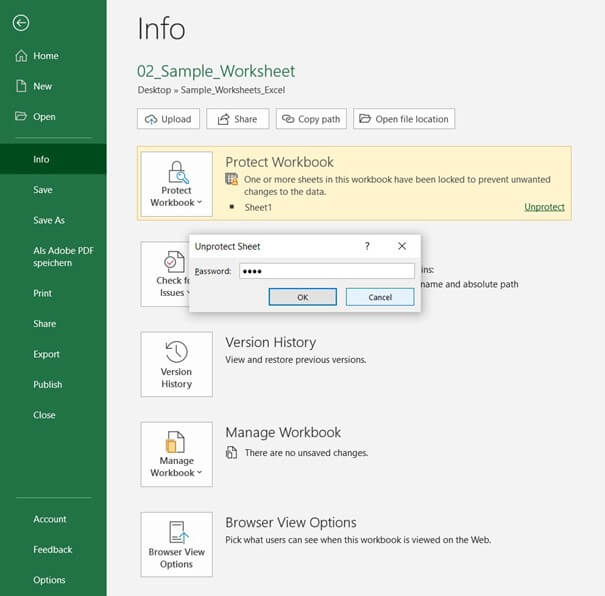Click the Open folder icon in sidebar

(21, 116)
